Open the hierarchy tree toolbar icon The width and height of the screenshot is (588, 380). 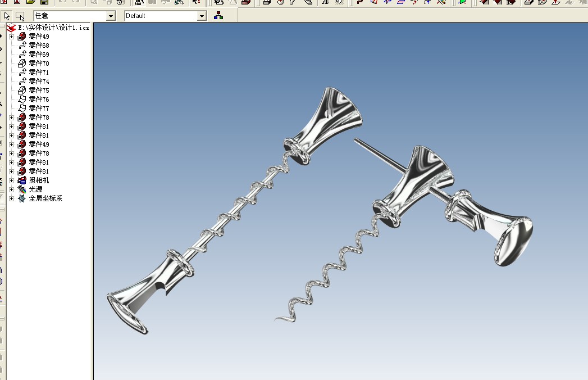coord(218,16)
